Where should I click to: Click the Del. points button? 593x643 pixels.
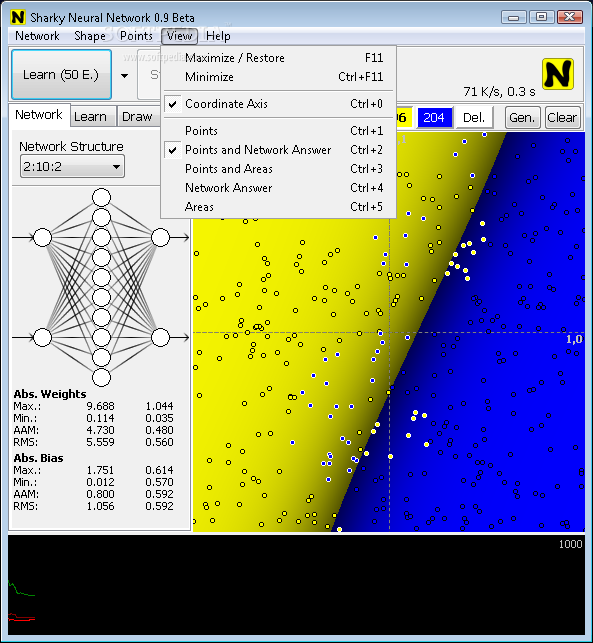(474, 118)
